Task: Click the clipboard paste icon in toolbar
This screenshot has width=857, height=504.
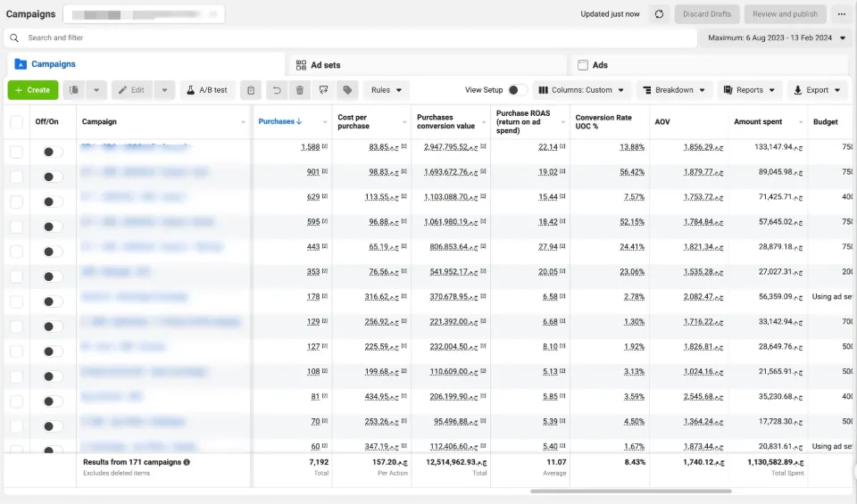Action: [x=251, y=90]
